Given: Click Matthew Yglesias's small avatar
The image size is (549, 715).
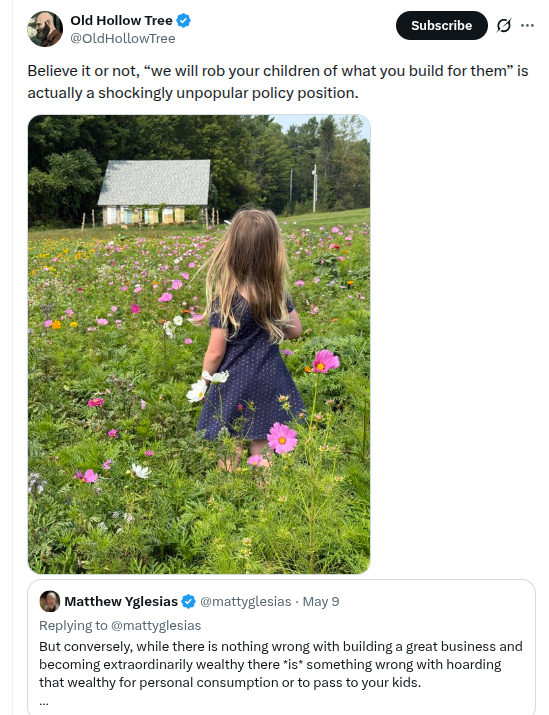Looking at the screenshot, I should (x=50, y=601).
